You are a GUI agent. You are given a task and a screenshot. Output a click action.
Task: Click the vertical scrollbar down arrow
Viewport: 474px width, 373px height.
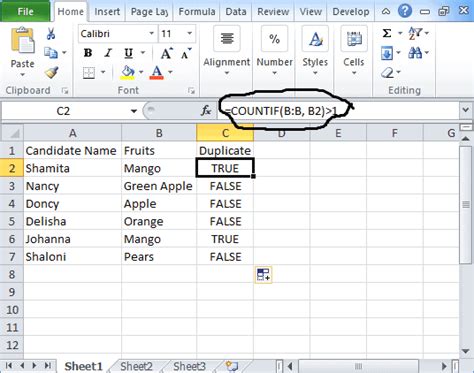pyautogui.click(x=466, y=351)
